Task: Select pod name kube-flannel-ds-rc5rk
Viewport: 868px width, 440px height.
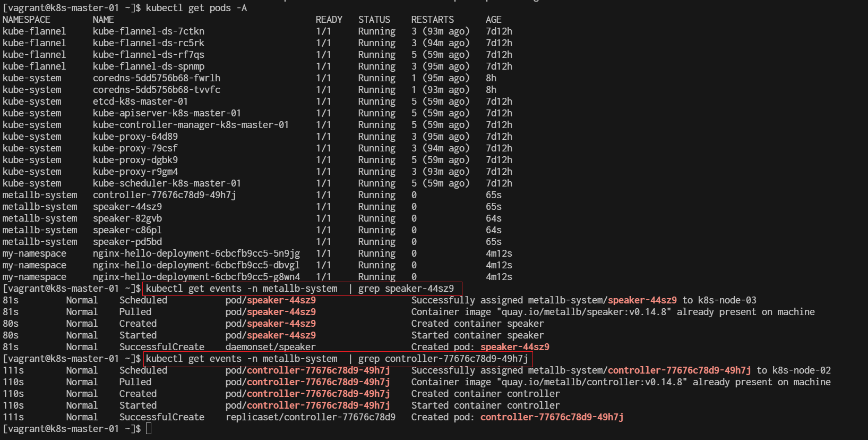Action: [x=149, y=43]
